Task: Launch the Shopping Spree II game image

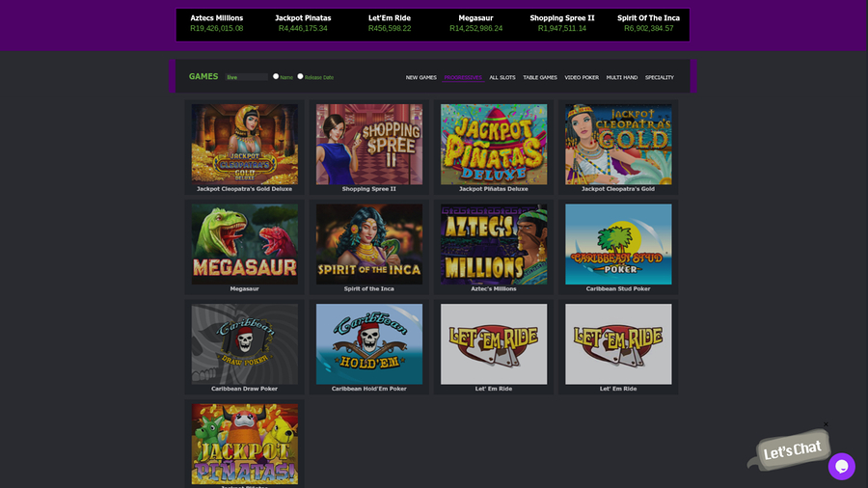Action: [369, 144]
